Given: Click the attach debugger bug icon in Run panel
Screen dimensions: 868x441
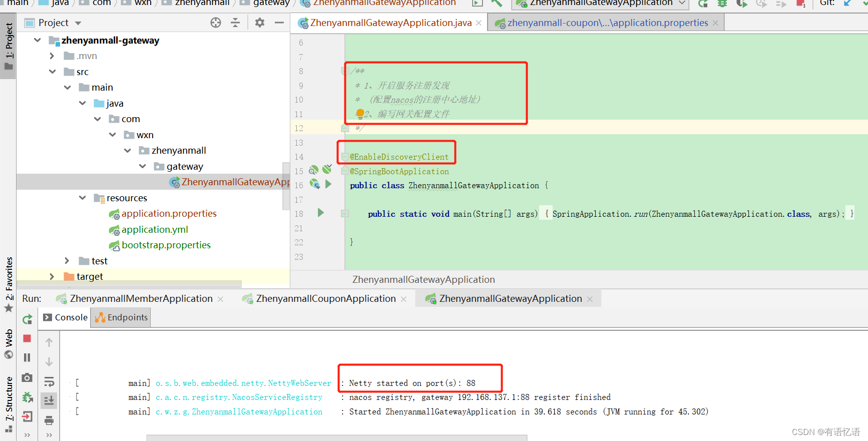Looking at the screenshot, I should (28, 397).
